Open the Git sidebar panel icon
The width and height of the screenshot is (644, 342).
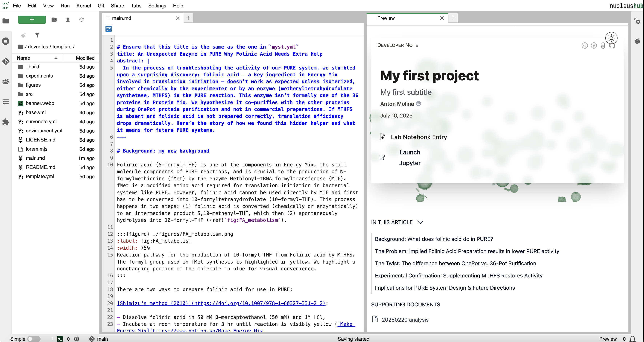coord(6,61)
